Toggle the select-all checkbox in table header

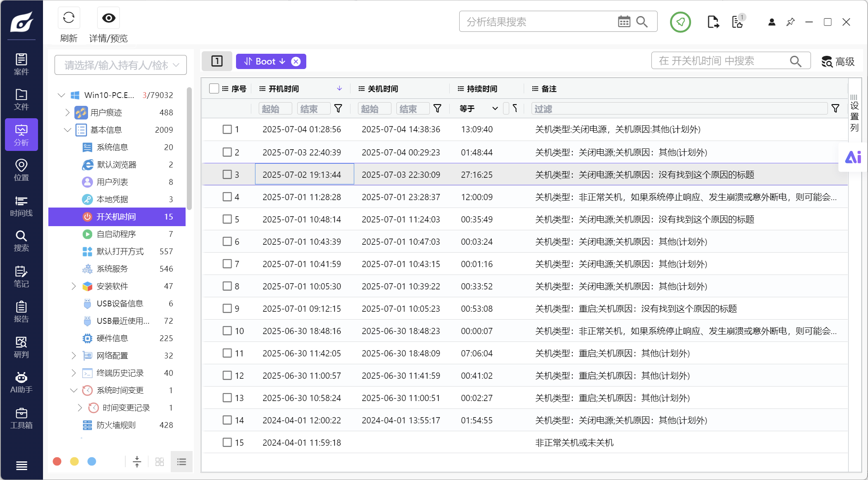click(x=214, y=88)
